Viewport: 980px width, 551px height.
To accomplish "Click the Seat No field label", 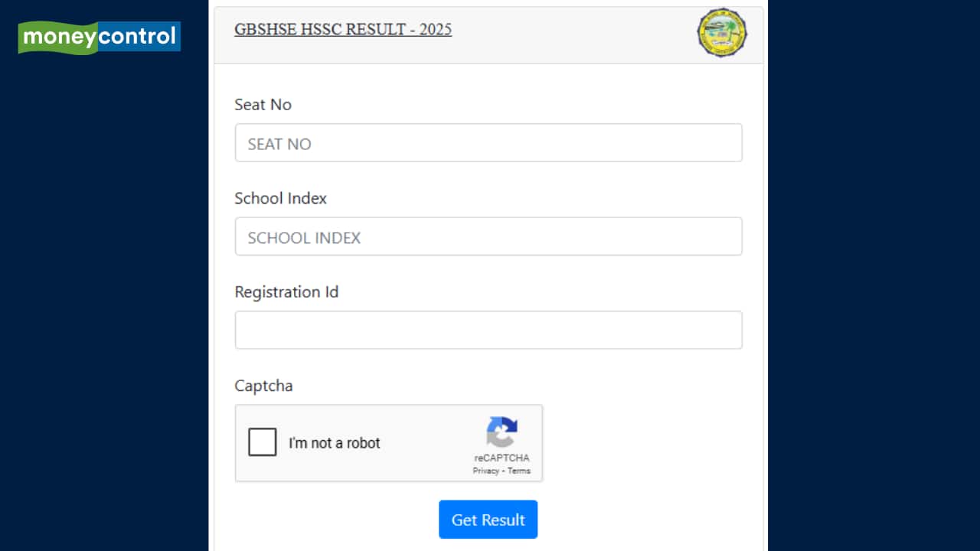I will 263,105.
